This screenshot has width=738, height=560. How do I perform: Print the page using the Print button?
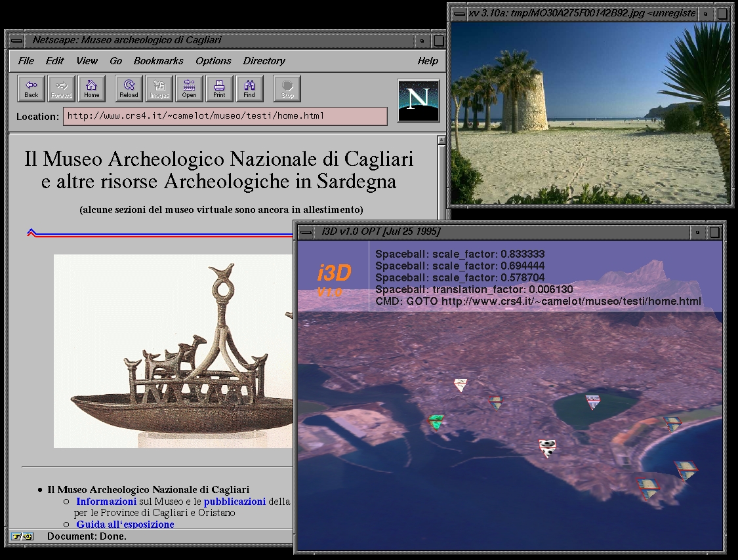point(219,89)
